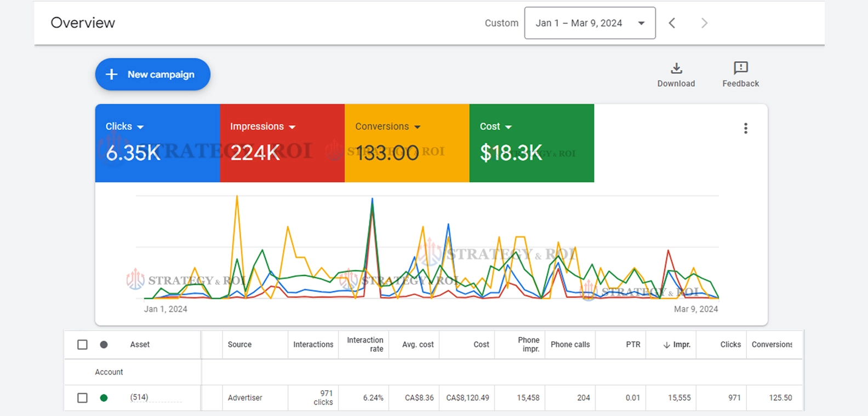Screen dimensions: 868x416
Task: Click the Download icon
Action: point(676,68)
